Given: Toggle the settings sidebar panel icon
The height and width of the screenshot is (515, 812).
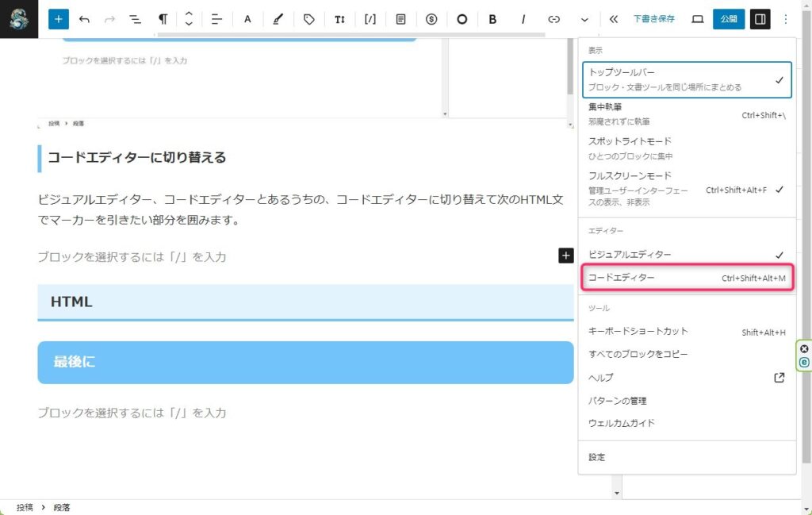Looking at the screenshot, I should tap(760, 19).
